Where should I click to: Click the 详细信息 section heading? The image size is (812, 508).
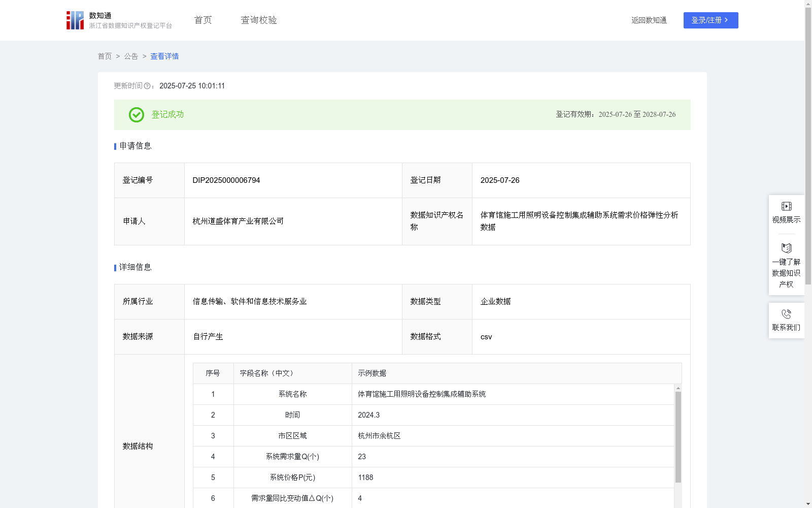[x=135, y=268]
